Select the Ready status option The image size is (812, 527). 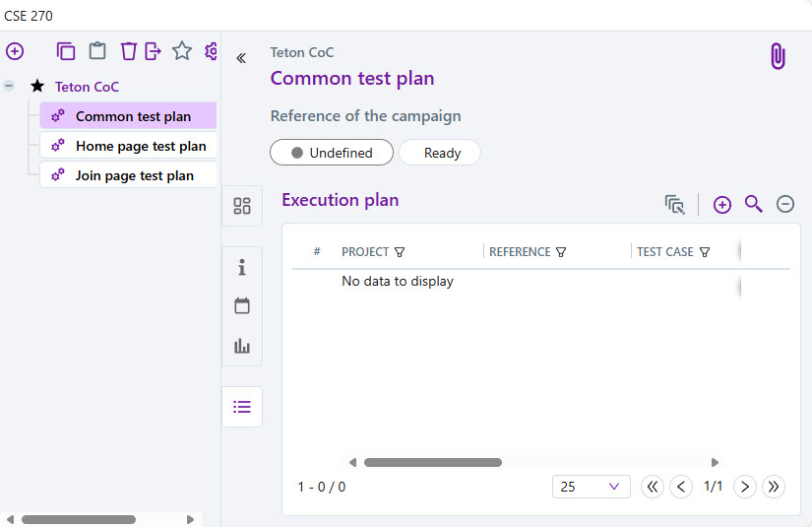click(x=440, y=153)
